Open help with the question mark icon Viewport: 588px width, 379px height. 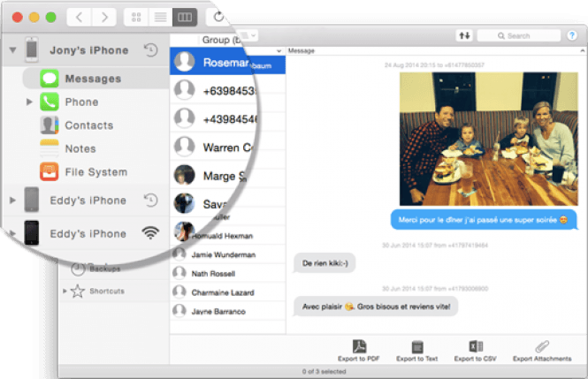coord(572,35)
